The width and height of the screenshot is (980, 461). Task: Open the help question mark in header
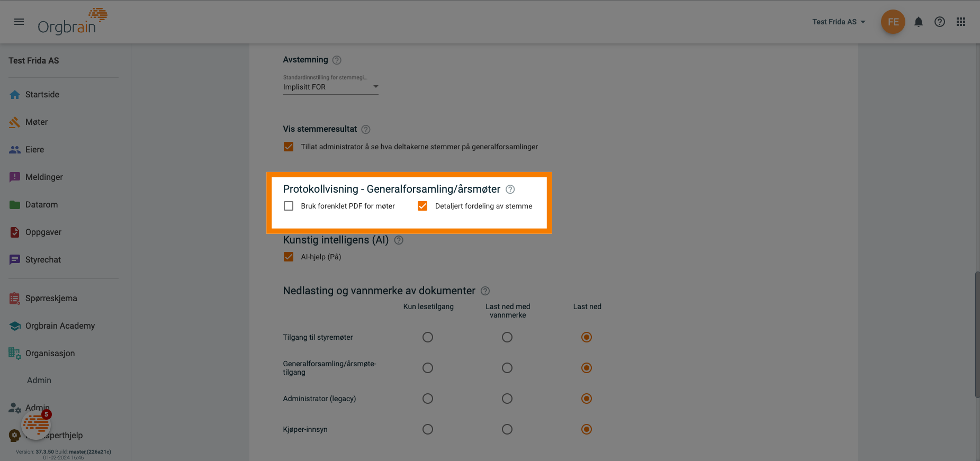(x=940, y=22)
